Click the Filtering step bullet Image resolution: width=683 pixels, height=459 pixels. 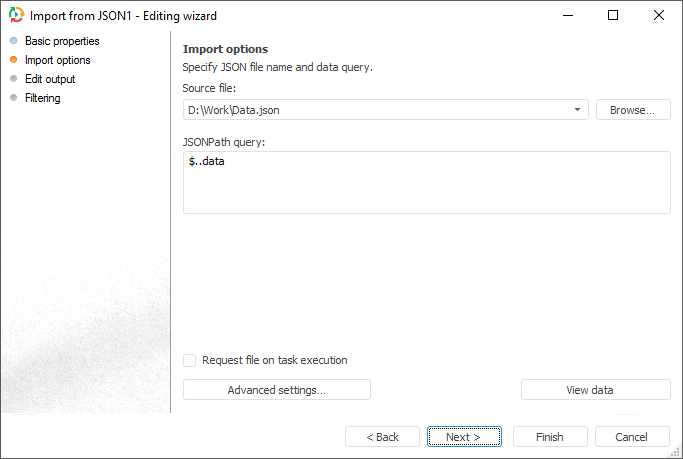[13, 98]
